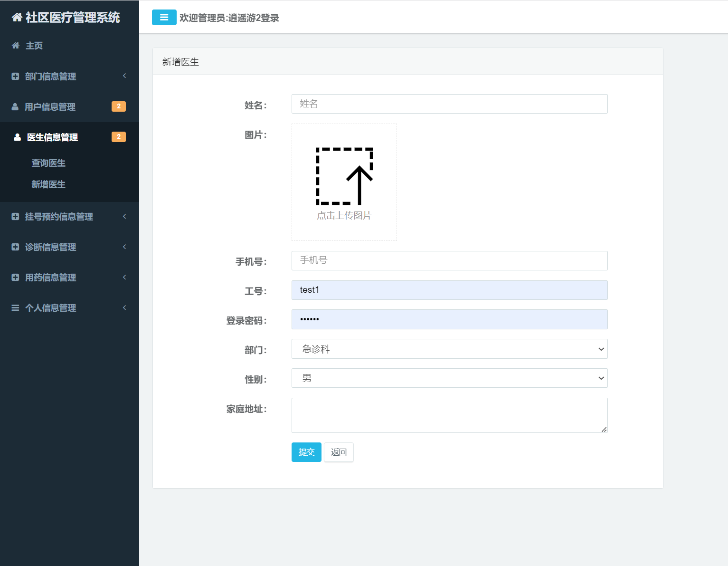Collapse 医生信息管理 menu
Screen dimensions: 728x566
point(69,137)
